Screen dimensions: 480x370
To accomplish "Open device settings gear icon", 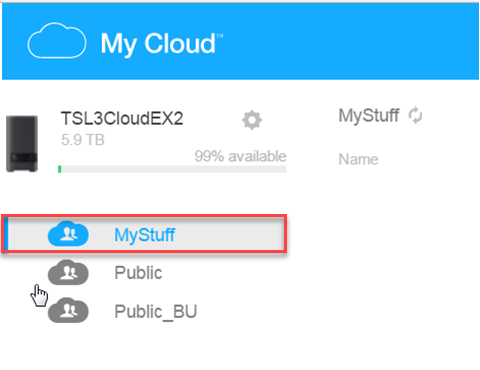I will [x=252, y=120].
